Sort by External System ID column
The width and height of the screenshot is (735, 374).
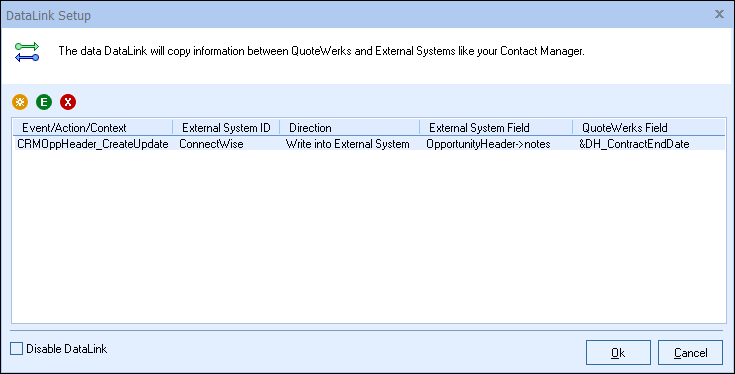[226, 127]
